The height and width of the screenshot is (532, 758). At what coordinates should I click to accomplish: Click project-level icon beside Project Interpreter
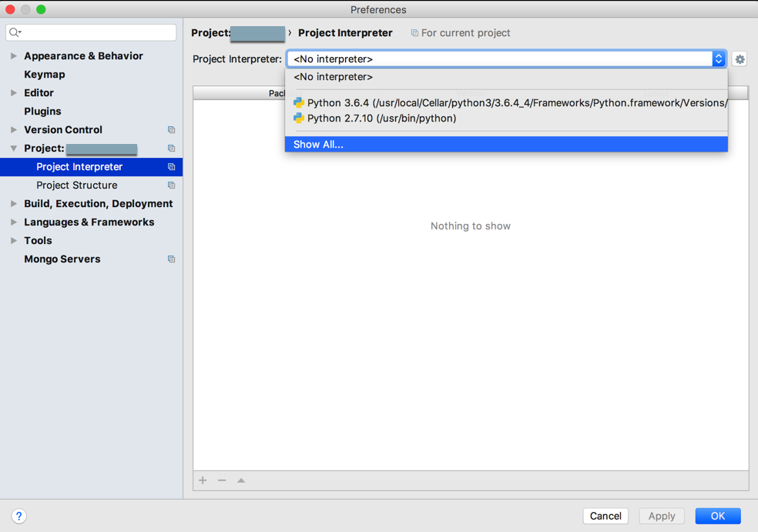point(171,167)
